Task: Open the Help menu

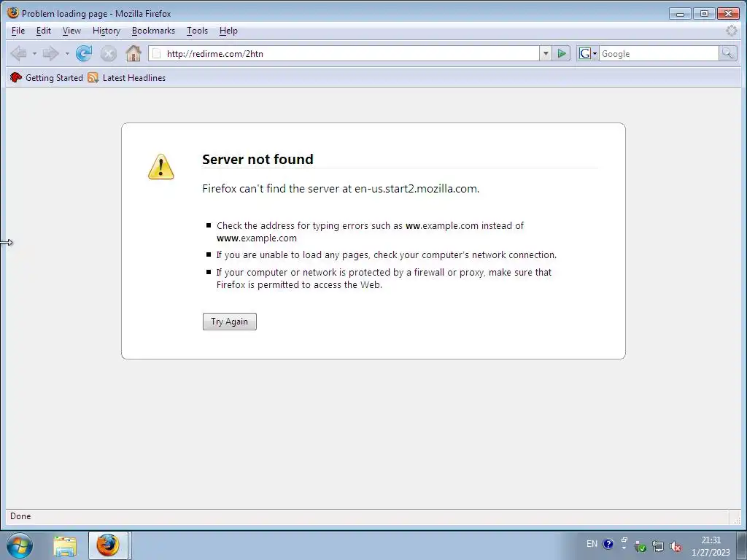Action: (x=228, y=31)
